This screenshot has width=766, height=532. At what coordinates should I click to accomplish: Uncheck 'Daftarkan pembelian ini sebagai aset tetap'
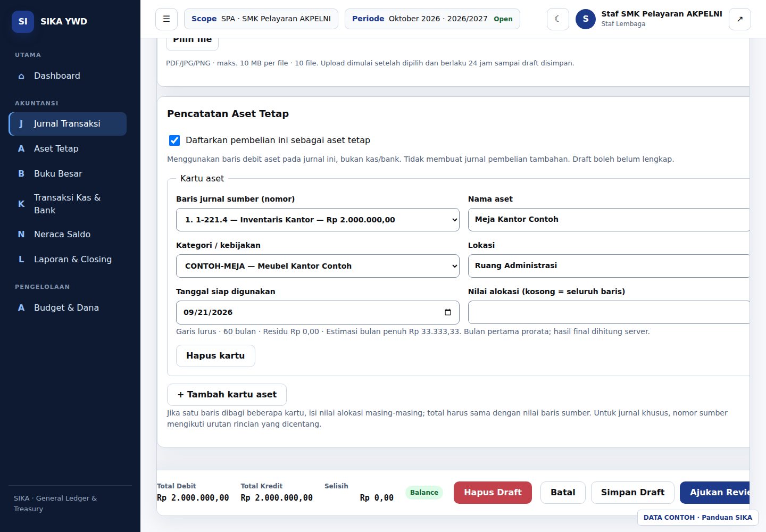pyautogui.click(x=174, y=140)
